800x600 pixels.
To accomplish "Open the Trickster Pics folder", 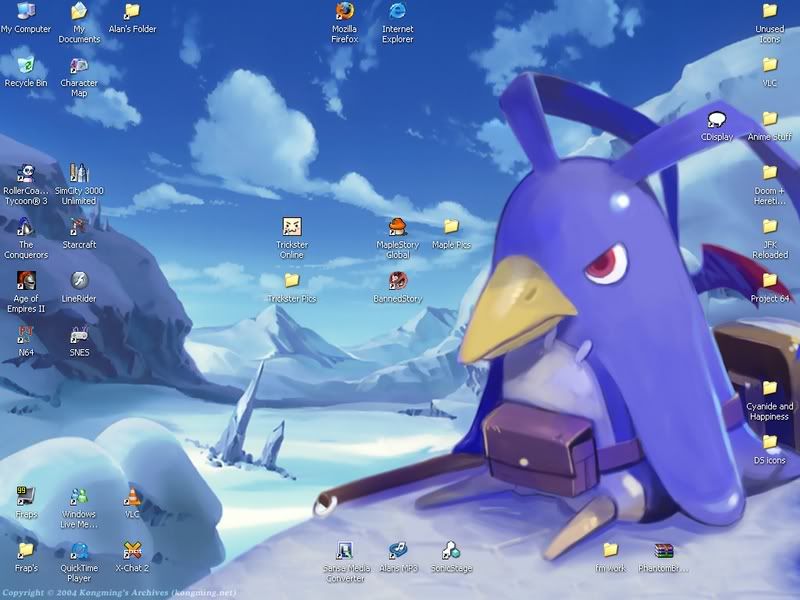I will pyautogui.click(x=292, y=287).
